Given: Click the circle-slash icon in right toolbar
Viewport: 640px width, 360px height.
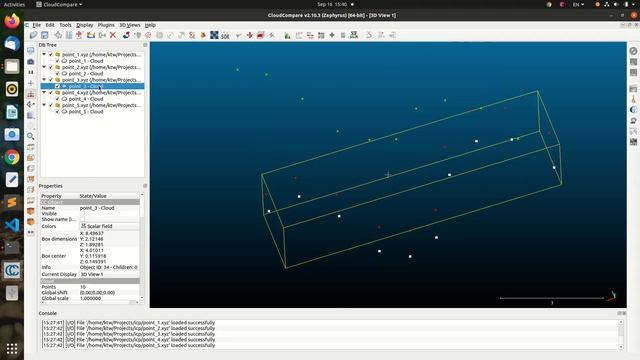Looking at the screenshot, I should point(633,51).
